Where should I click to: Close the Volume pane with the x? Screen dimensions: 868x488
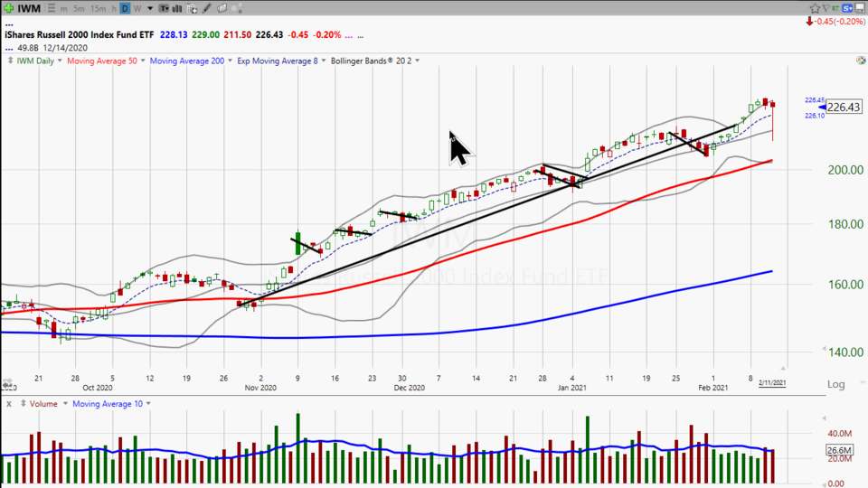coord(9,404)
